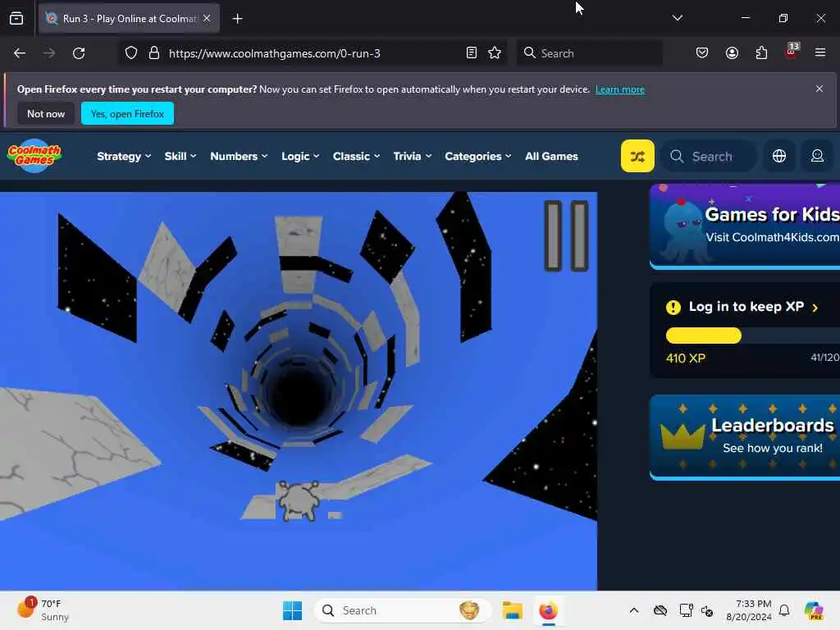
Task: Open a new browser tab
Action: (237, 19)
